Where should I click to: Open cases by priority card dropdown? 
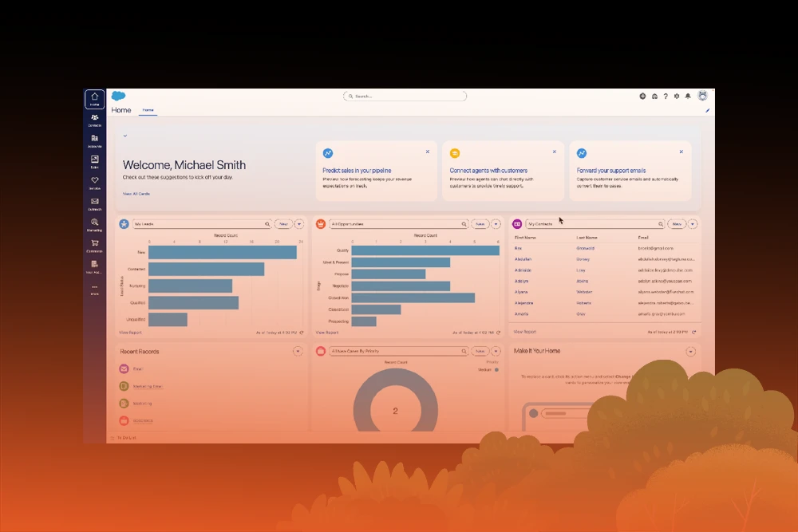[x=496, y=352]
